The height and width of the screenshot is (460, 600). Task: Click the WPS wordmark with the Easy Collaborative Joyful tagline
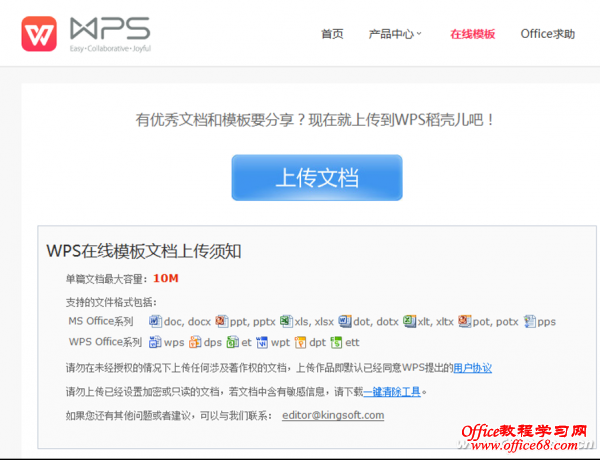click(110, 34)
